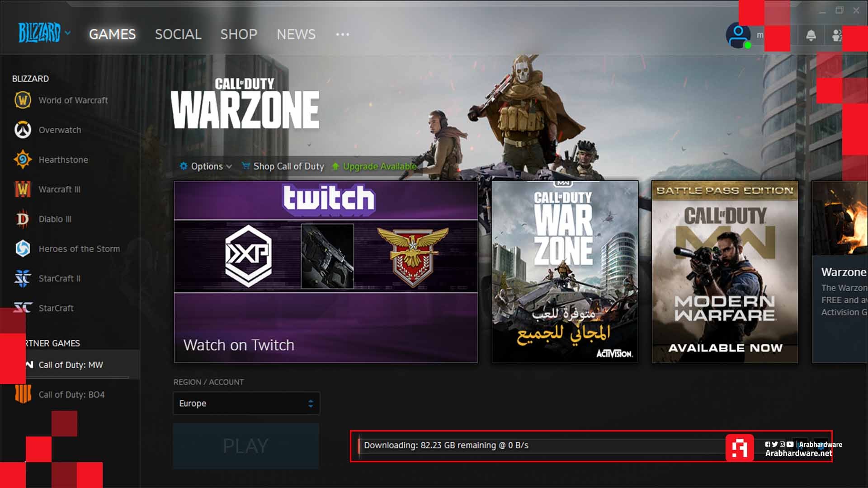The width and height of the screenshot is (868, 488).
Task: Click the Call of Duty Warzone logo
Action: (x=245, y=103)
